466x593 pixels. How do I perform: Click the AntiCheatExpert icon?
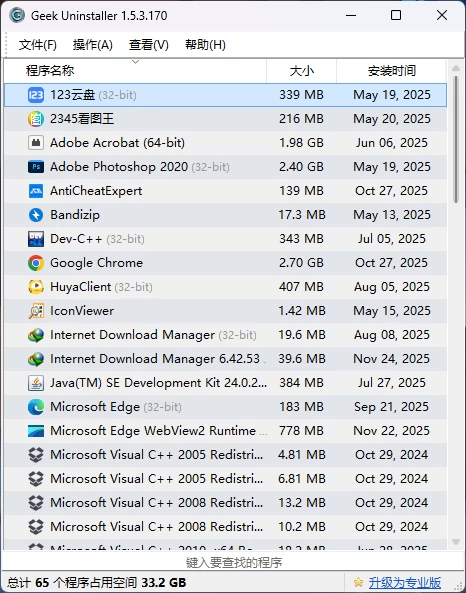tap(36, 191)
